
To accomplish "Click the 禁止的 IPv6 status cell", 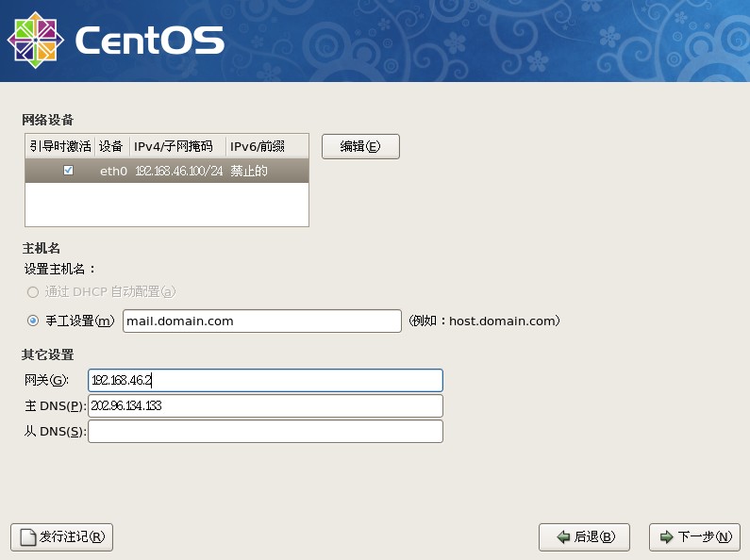I will click(x=250, y=171).
